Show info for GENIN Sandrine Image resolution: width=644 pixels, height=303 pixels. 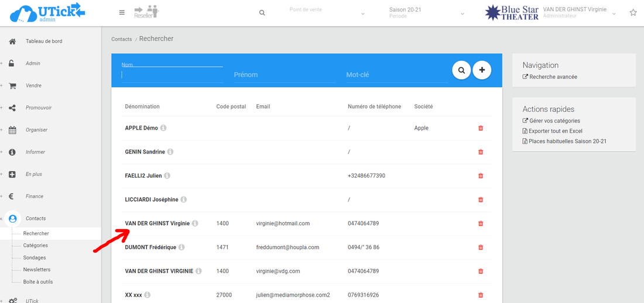(170, 152)
